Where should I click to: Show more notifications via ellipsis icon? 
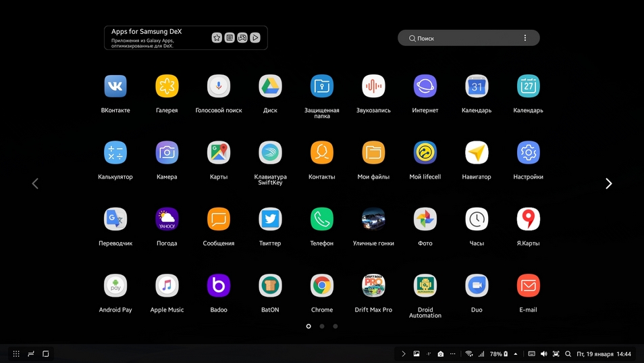[452, 354]
